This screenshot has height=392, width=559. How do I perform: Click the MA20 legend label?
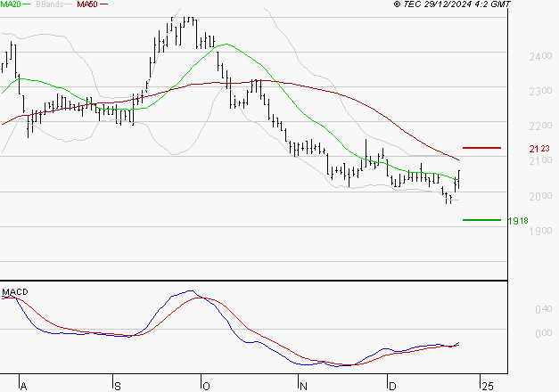point(11,4)
